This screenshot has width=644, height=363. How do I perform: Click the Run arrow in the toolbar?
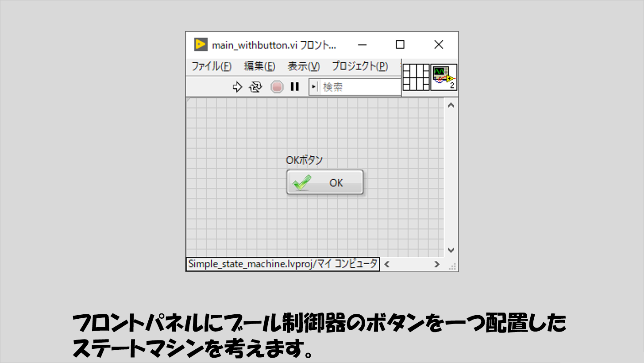tap(238, 87)
